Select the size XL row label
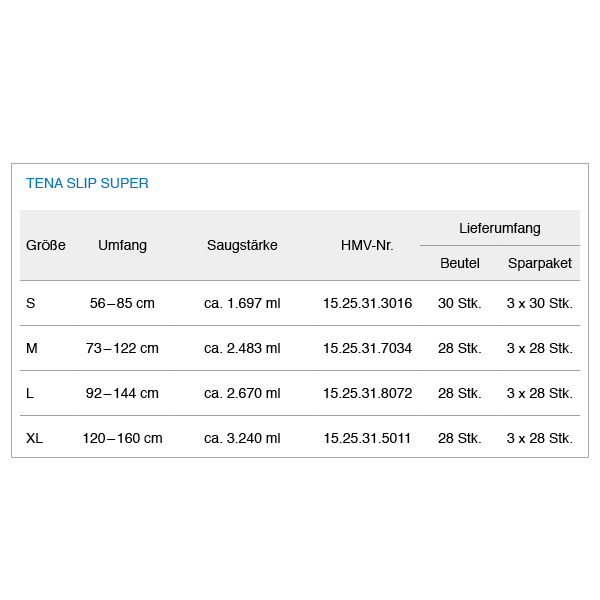Image resolution: width=600 pixels, height=600 pixels. (x=34, y=438)
